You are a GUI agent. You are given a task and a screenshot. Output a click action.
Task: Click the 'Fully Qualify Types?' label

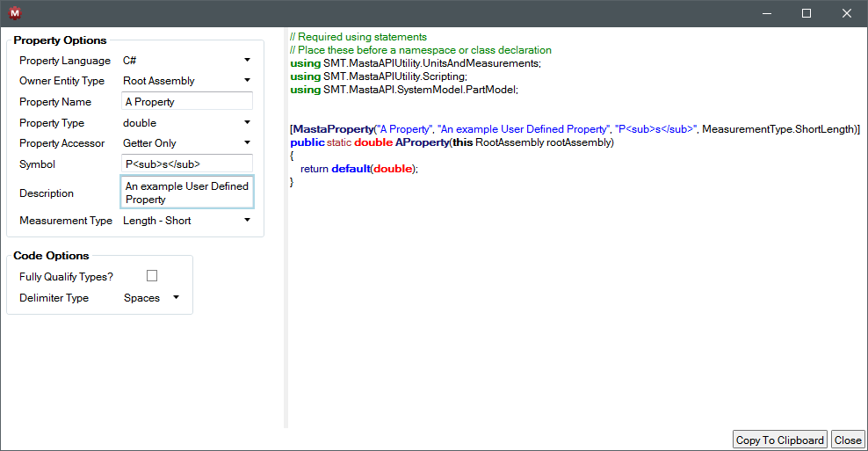[x=67, y=277]
